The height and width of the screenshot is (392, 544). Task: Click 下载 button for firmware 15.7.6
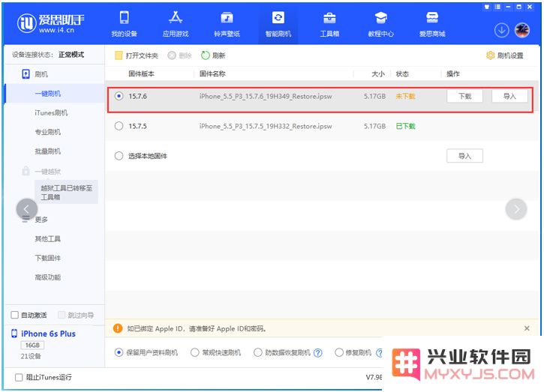tap(464, 96)
